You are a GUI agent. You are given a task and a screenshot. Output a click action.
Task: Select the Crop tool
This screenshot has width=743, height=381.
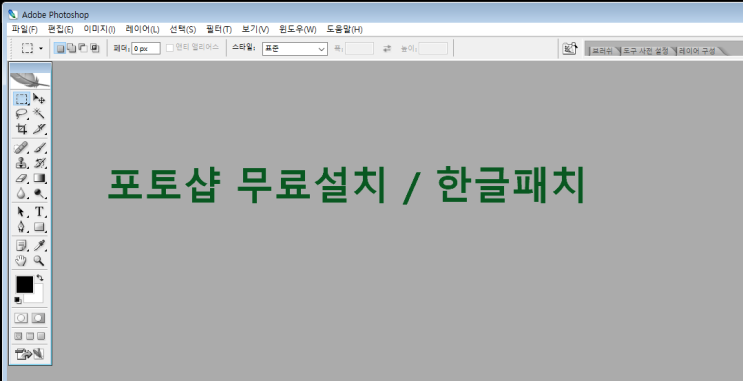point(21,129)
